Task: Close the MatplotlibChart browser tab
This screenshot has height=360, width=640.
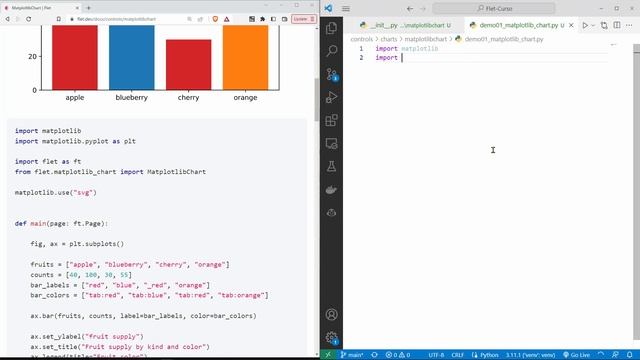Action: point(77,8)
